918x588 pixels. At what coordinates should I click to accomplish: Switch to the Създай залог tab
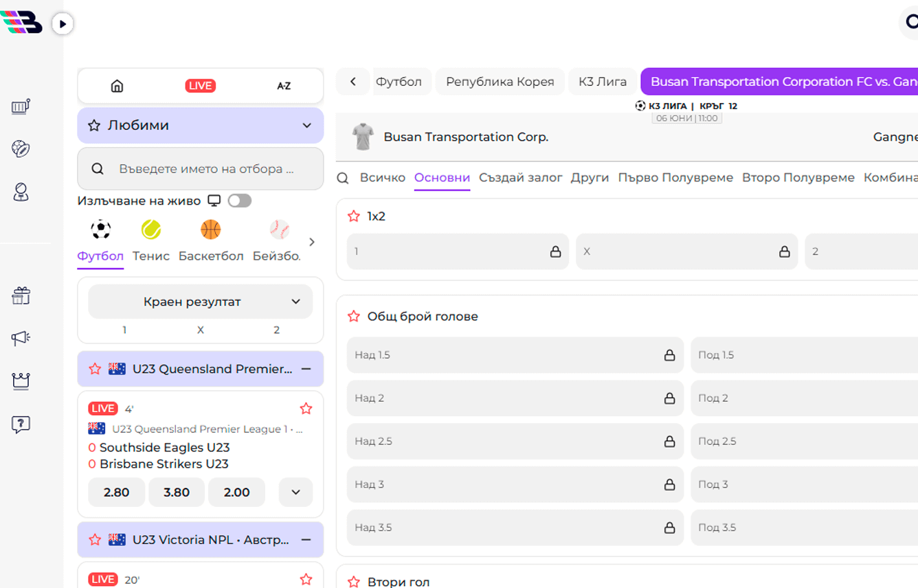521,178
